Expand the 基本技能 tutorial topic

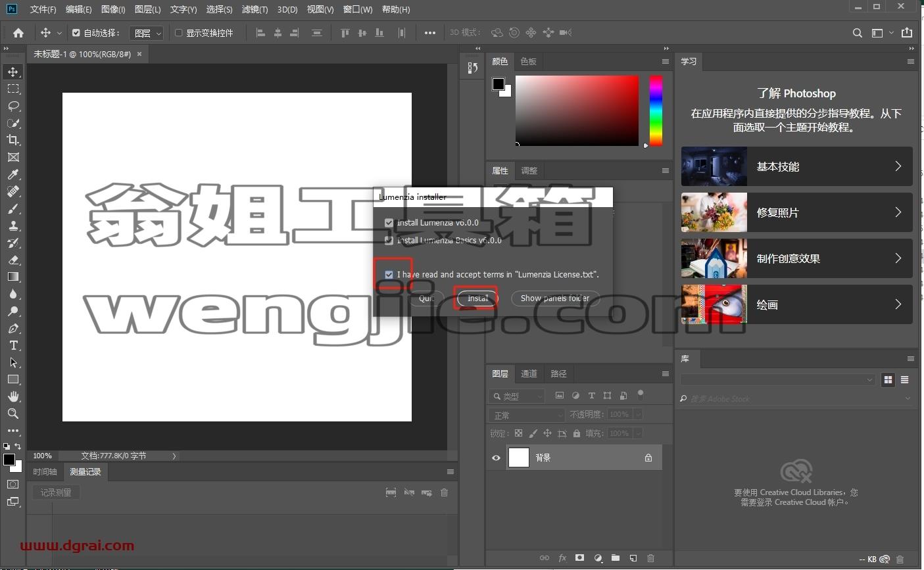tap(797, 166)
